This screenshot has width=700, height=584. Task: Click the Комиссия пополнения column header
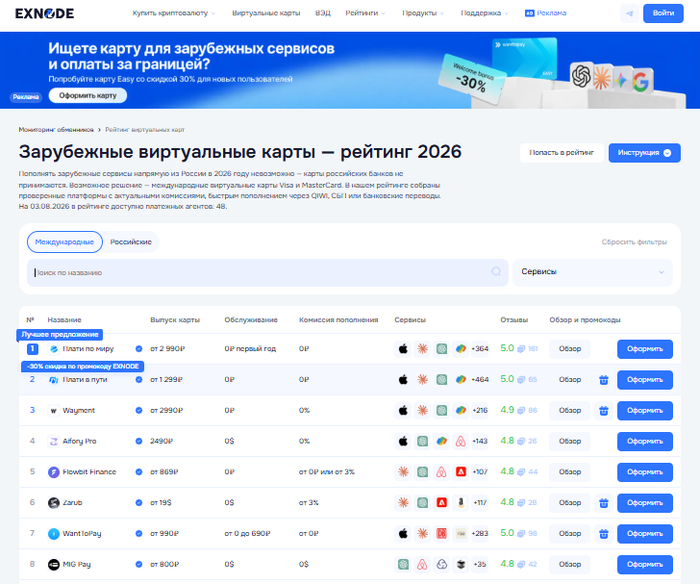[338, 320]
